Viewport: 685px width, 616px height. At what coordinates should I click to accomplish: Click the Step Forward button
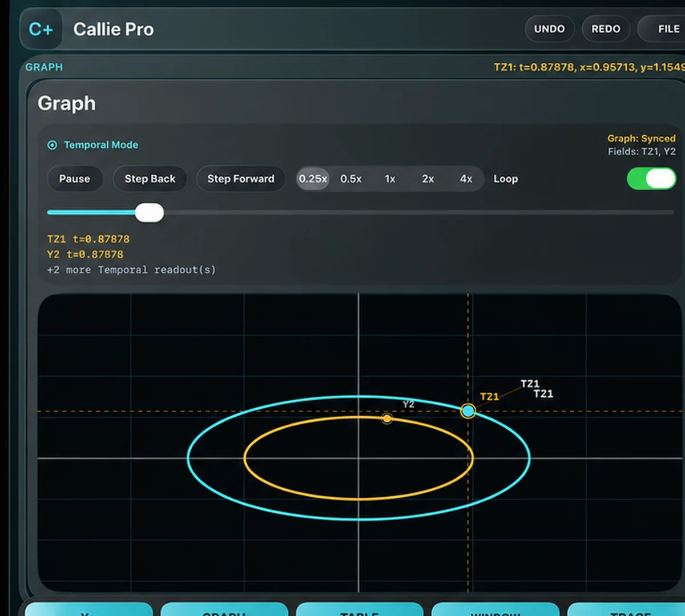click(x=240, y=179)
